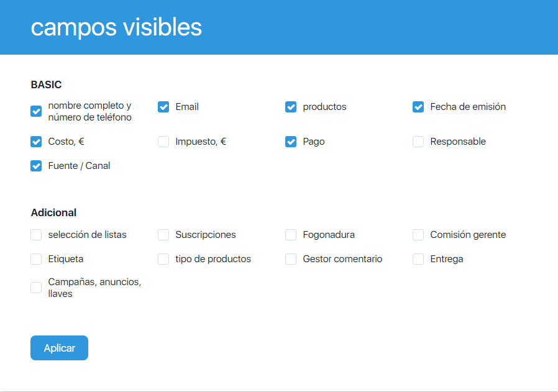This screenshot has height=392, width=558.
Task: Check the Entrega checkbox
Action: (418, 259)
